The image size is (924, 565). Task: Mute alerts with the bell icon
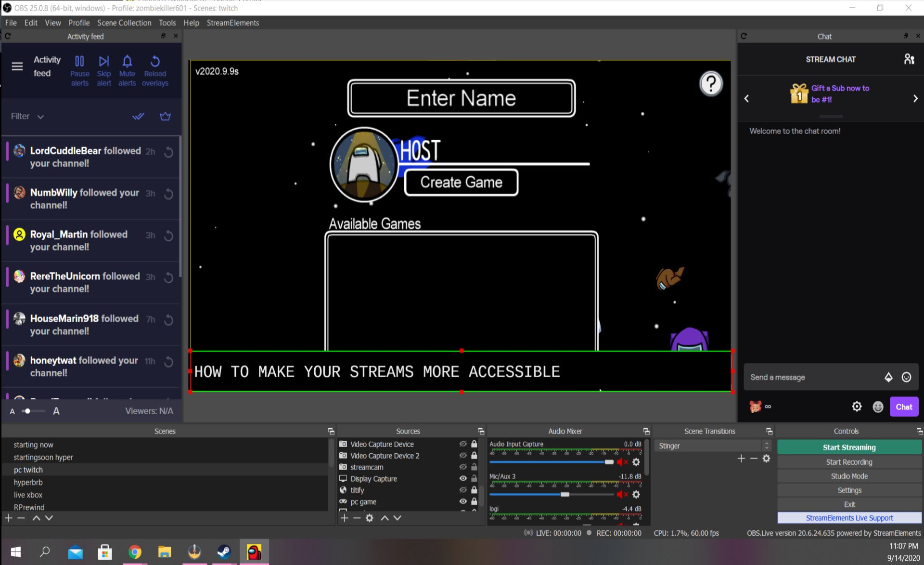click(x=127, y=70)
